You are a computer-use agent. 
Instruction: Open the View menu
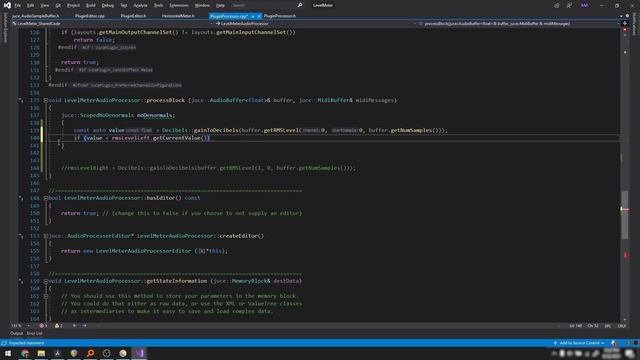point(44,5)
